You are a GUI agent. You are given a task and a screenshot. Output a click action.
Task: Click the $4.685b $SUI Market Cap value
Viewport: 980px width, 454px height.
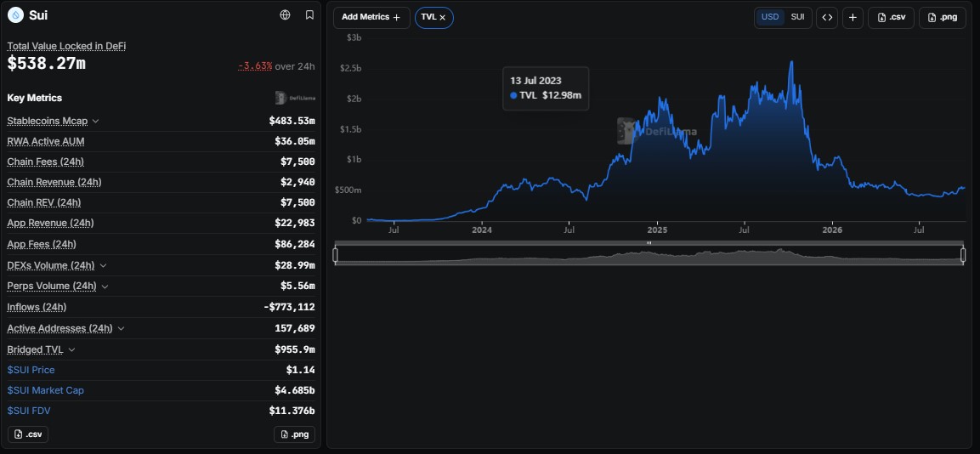294,390
